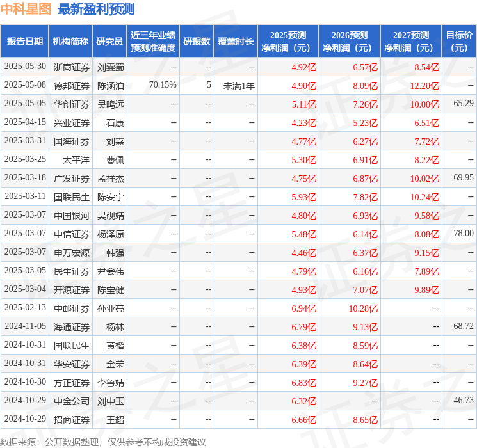
Task: Click target price 69.95
Action: 464,178
